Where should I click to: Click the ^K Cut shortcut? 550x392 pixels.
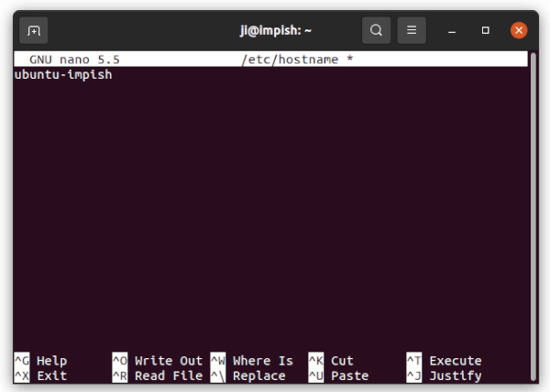tap(331, 361)
